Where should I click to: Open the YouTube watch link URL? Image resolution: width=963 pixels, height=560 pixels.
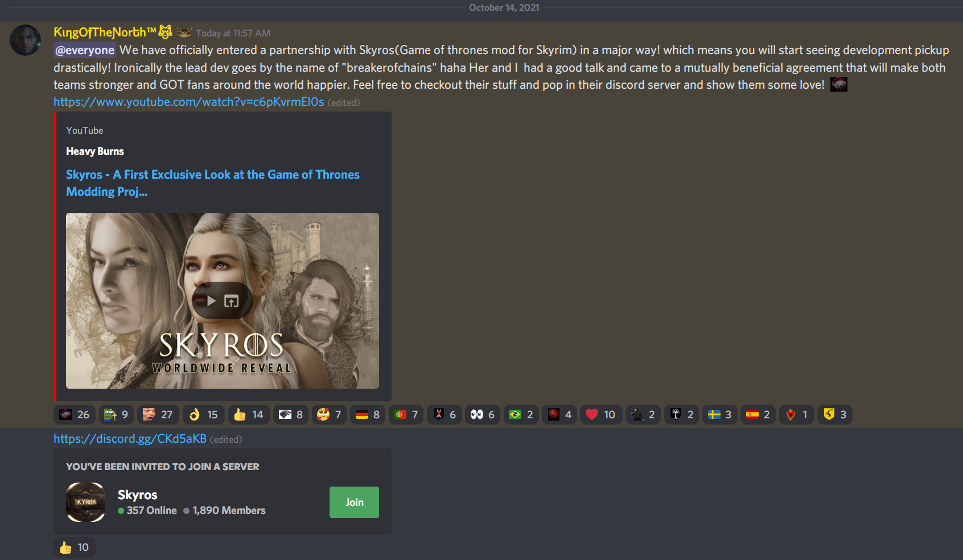189,102
